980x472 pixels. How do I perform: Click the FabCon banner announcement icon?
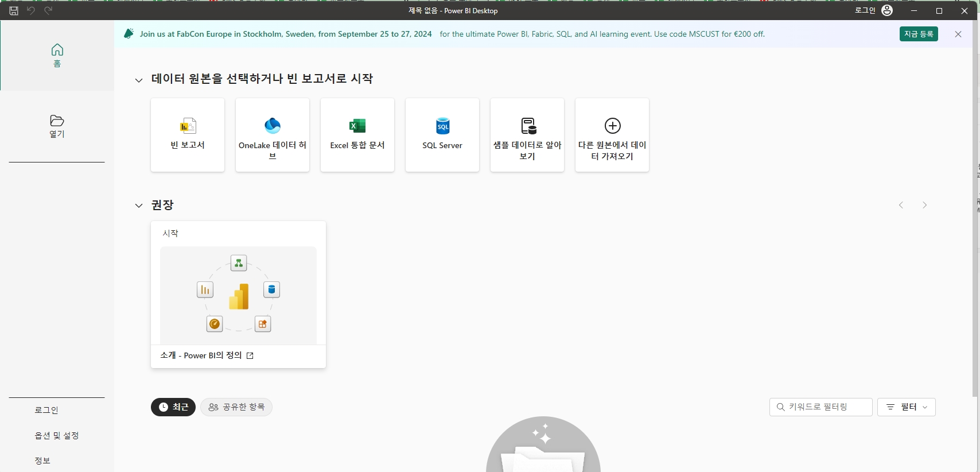point(129,34)
